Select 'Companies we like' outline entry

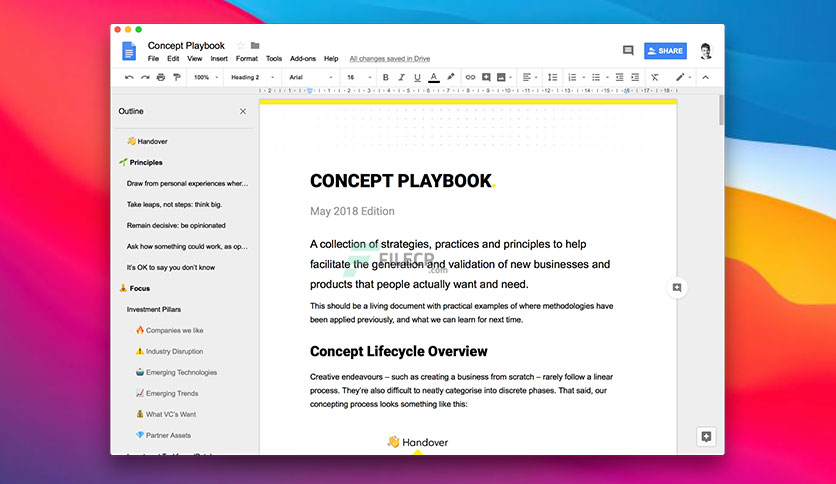(x=170, y=330)
